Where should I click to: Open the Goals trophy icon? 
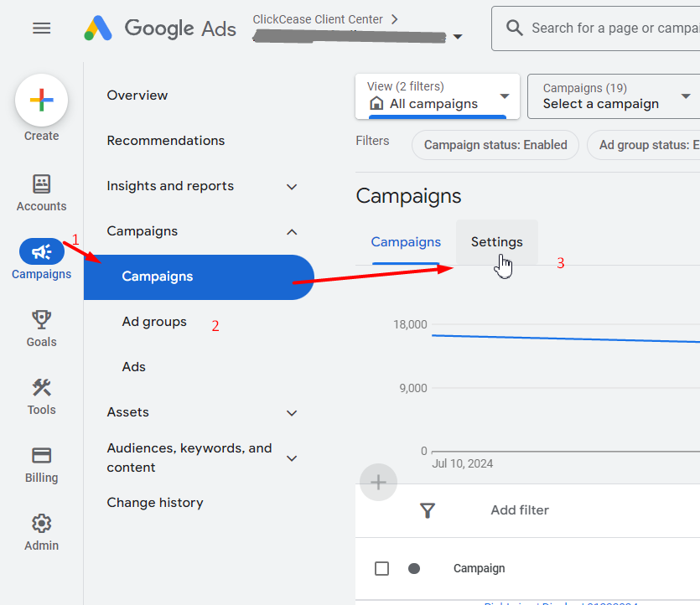[42, 319]
